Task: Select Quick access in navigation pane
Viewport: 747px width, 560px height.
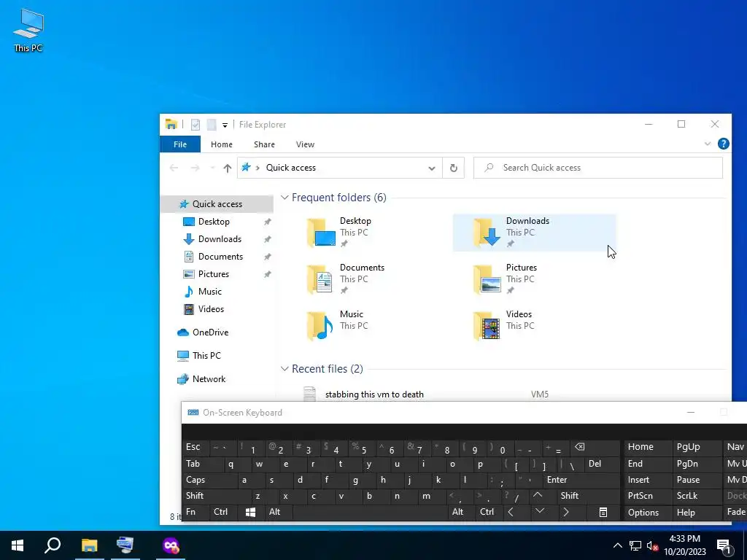Action: (217, 204)
